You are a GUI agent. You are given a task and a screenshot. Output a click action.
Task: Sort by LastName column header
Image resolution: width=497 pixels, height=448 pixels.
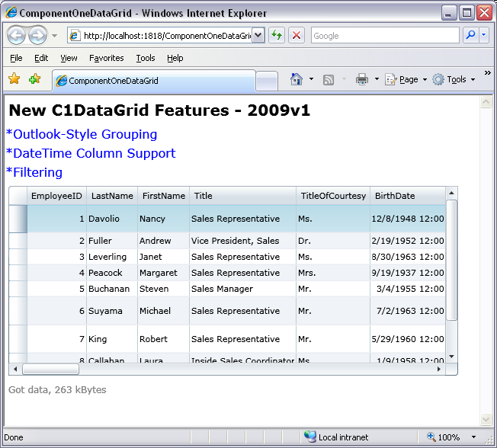point(112,196)
